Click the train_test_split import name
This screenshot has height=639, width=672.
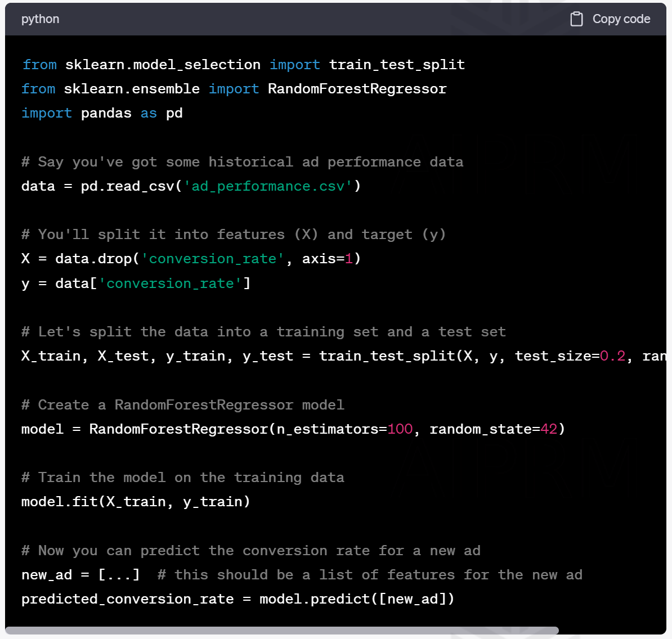(397, 65)
